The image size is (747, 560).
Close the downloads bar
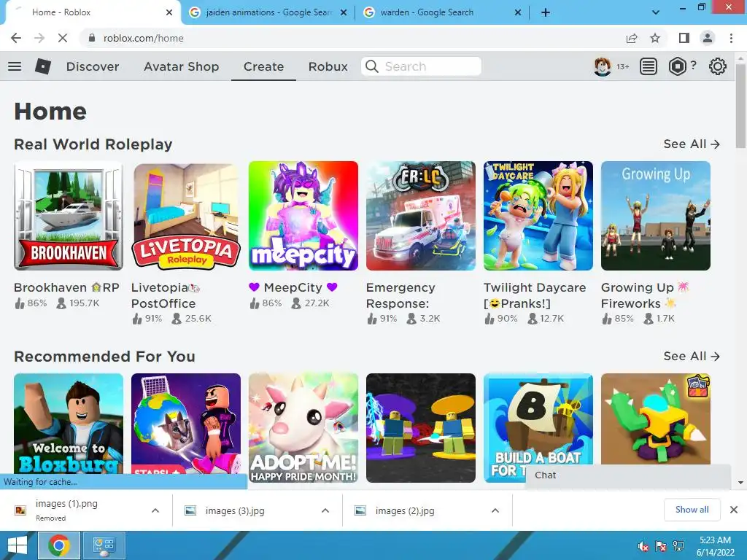click(734, 510)
